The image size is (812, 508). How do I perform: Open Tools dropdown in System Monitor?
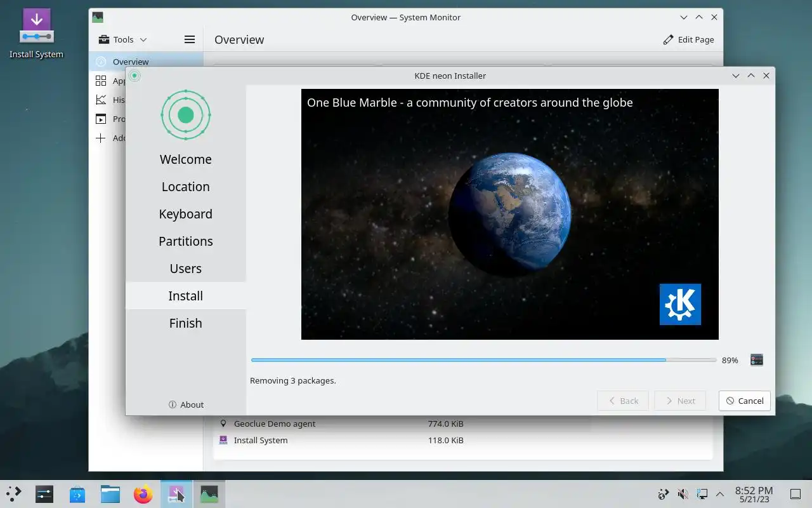[x=122, y=39]
